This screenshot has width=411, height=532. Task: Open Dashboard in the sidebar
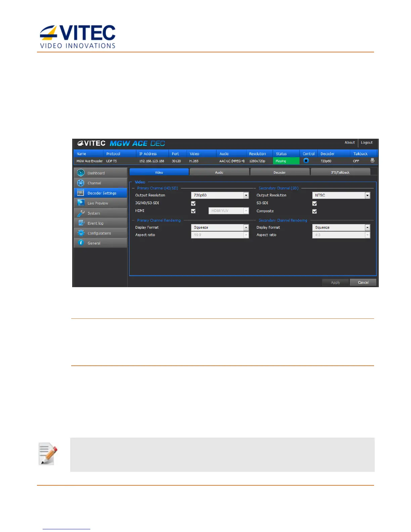100,173
